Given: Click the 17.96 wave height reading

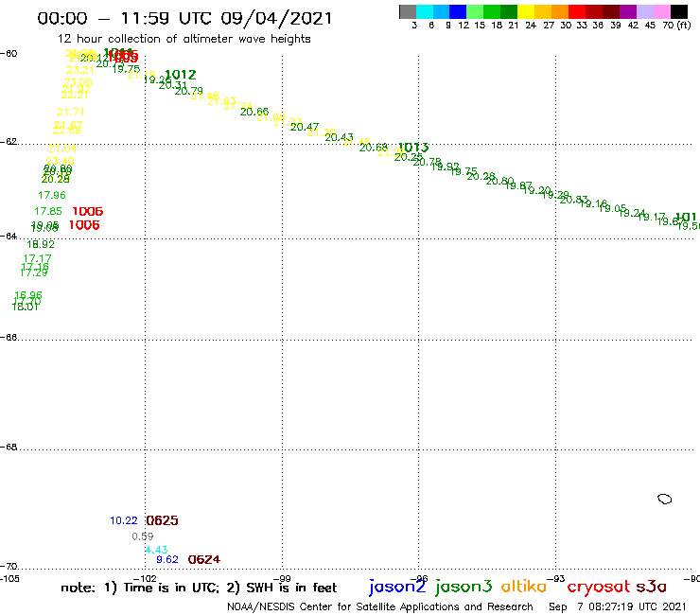Looking at the screenshot, I should 52,195.
